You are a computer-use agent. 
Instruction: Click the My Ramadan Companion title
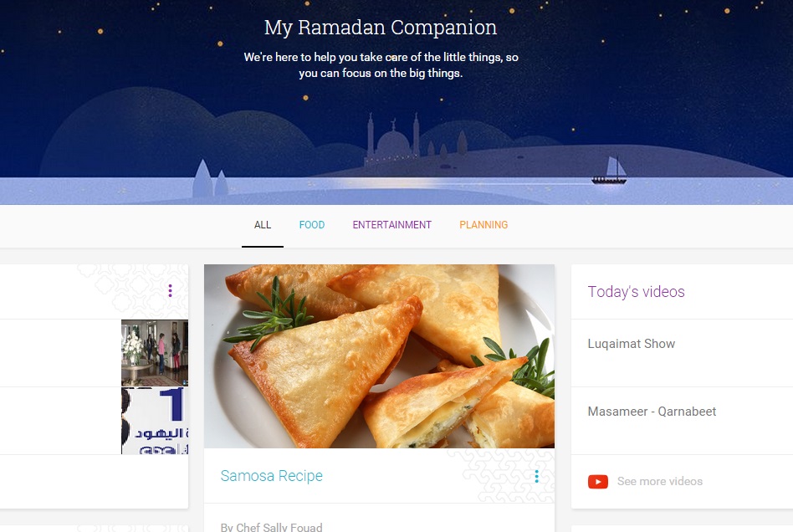pos(381,28)
